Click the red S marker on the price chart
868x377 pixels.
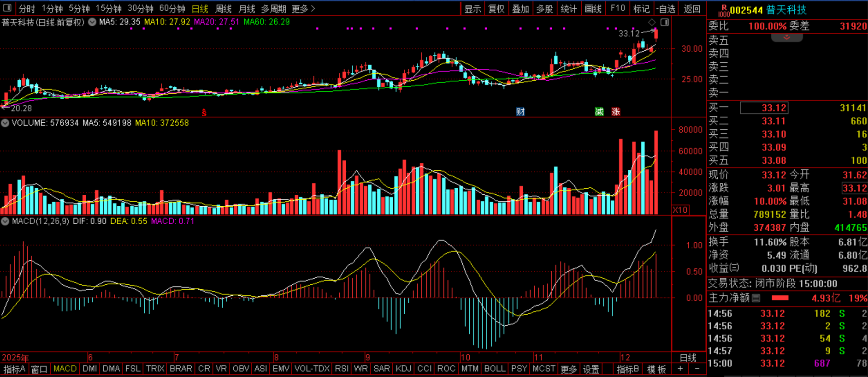click(204, 112)
